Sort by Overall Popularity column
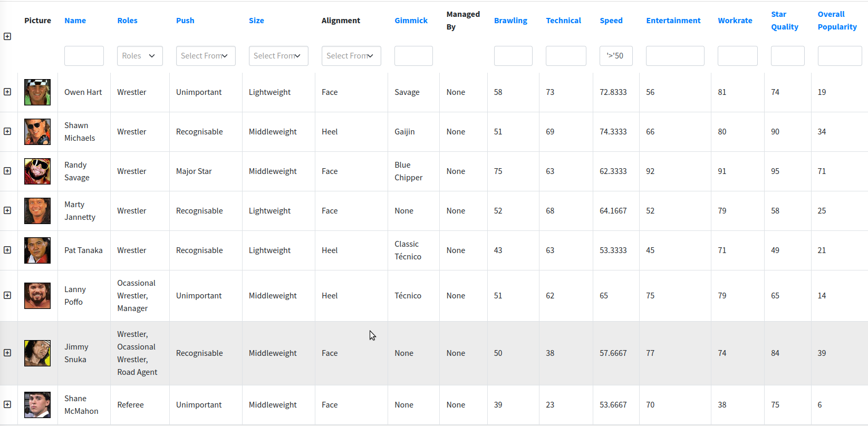868x426 pixels. coord(837,21)
